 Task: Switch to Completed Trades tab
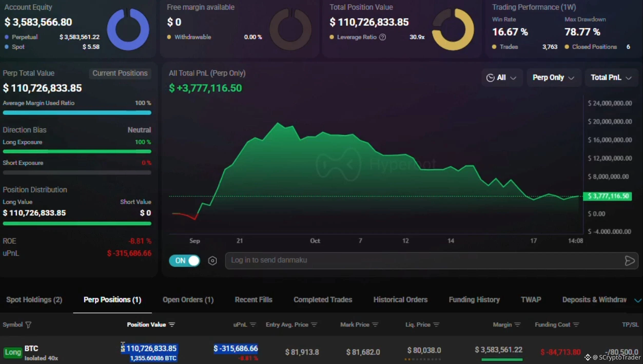coord(323,300)
